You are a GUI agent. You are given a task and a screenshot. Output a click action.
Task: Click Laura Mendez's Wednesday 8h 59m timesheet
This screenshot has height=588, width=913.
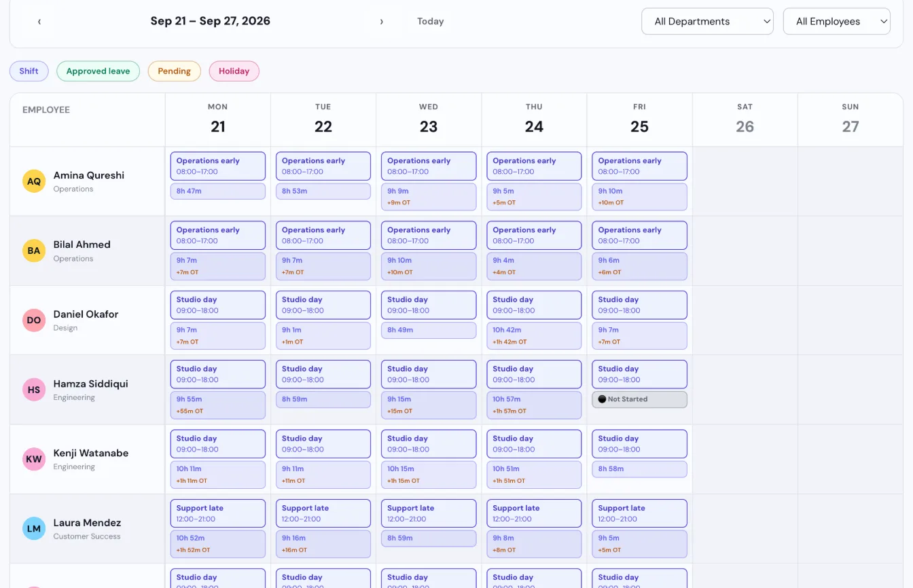click(x=429, y=538)
